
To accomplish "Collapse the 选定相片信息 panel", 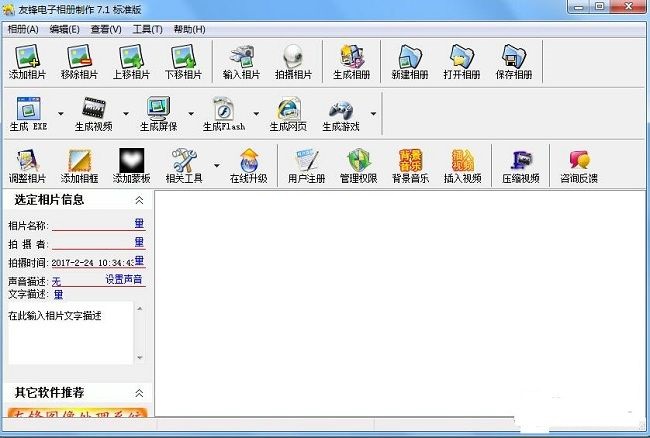I will [139, 201].
